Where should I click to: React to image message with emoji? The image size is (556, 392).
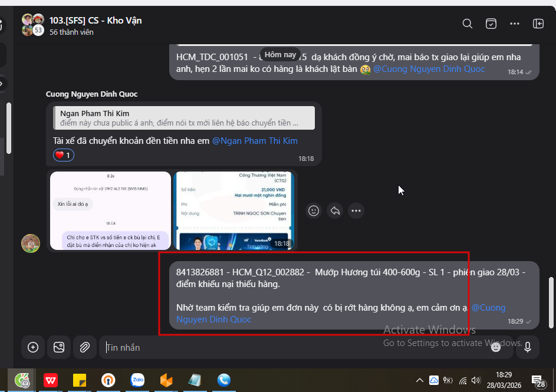pos(314,211)
